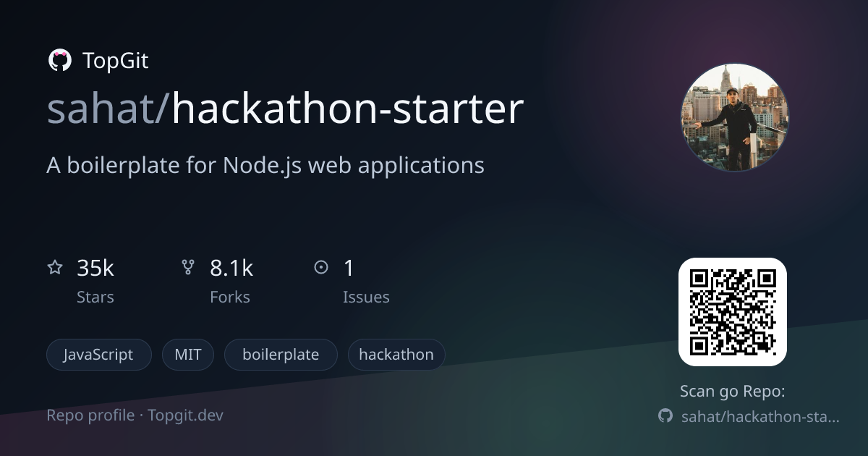Select the boilerplate topic tag
This screenshot has height=456, width=868.
click(281, 355)
